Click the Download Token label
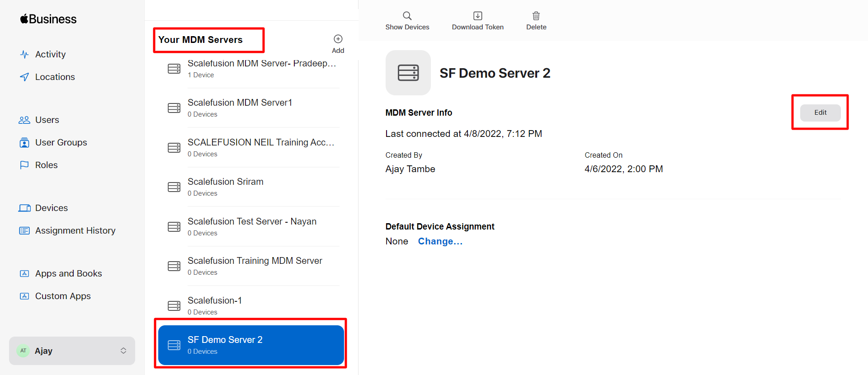The width and height of the screenshot is (868, 375). pos(478,27)
